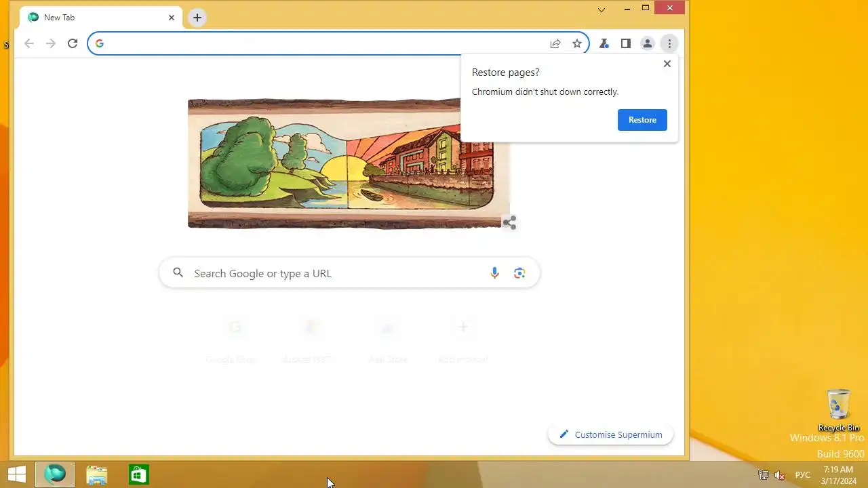This screenshot has width=868, height=488.
Task: Open the side panel icon
Action: coord(625,43)
